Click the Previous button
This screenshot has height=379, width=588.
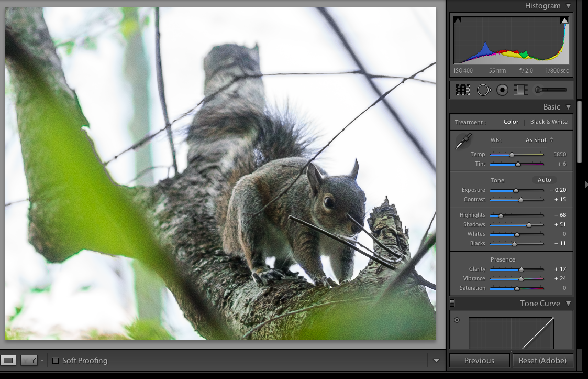(479, 361)
